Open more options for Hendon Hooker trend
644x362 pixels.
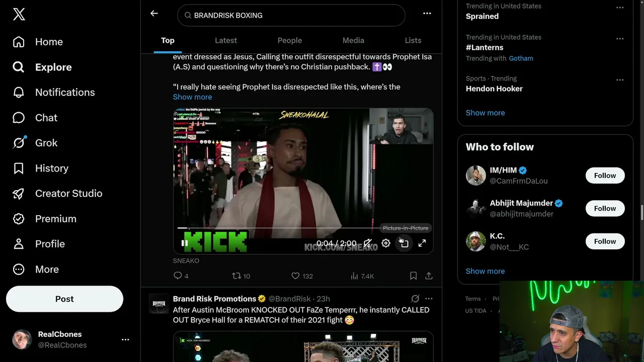tap(620, 80)
